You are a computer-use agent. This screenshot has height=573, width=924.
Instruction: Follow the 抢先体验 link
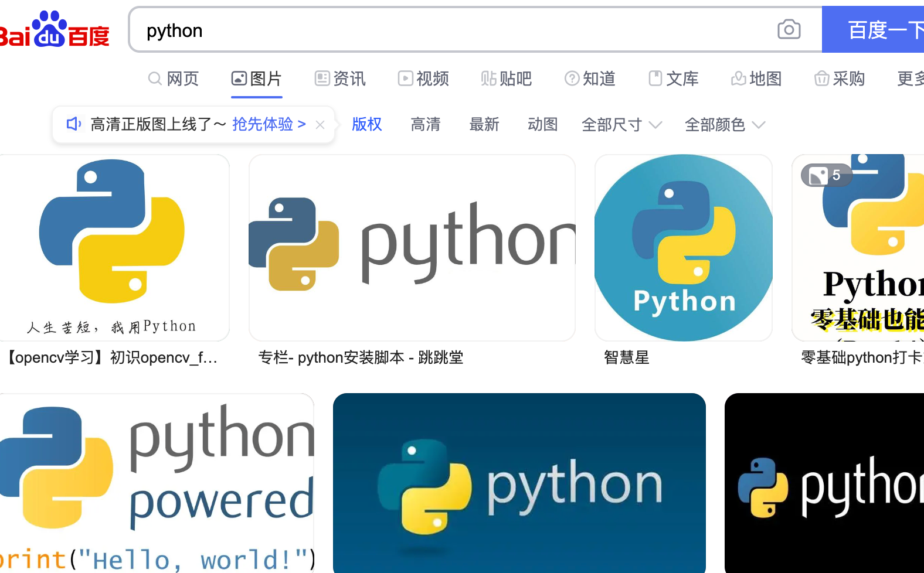(x=269, y=124)
